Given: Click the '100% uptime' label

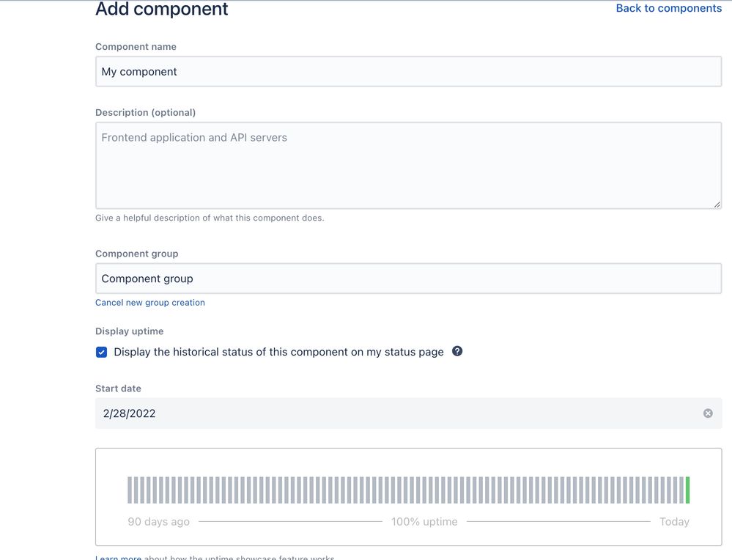Looking at the screenshot, I should (x=424, y=522).
